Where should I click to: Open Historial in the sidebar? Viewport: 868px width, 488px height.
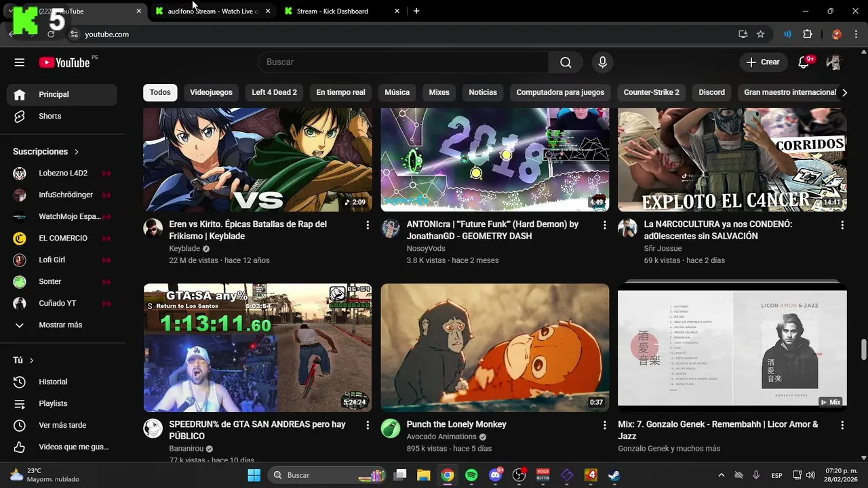pos(62,382)
